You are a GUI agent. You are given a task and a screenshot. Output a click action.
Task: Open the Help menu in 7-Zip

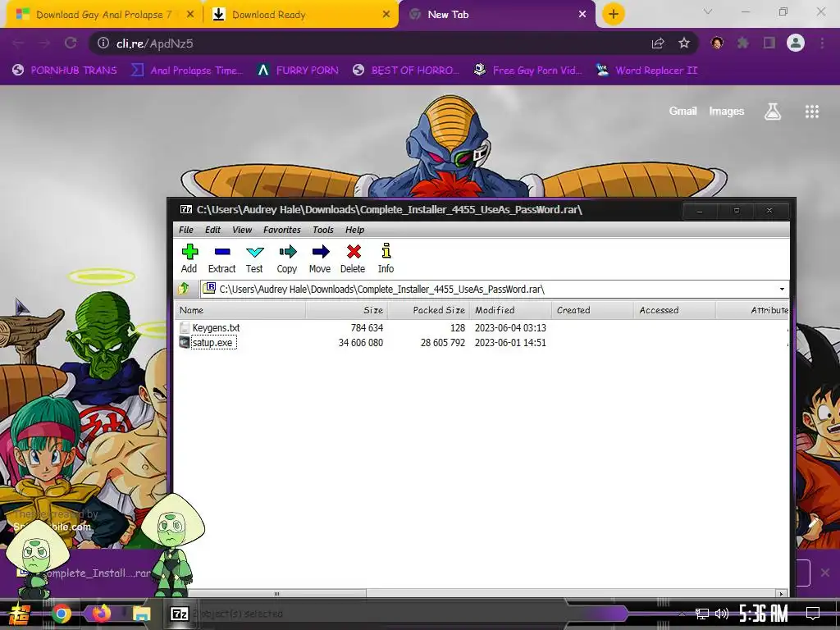click(354, 230)
